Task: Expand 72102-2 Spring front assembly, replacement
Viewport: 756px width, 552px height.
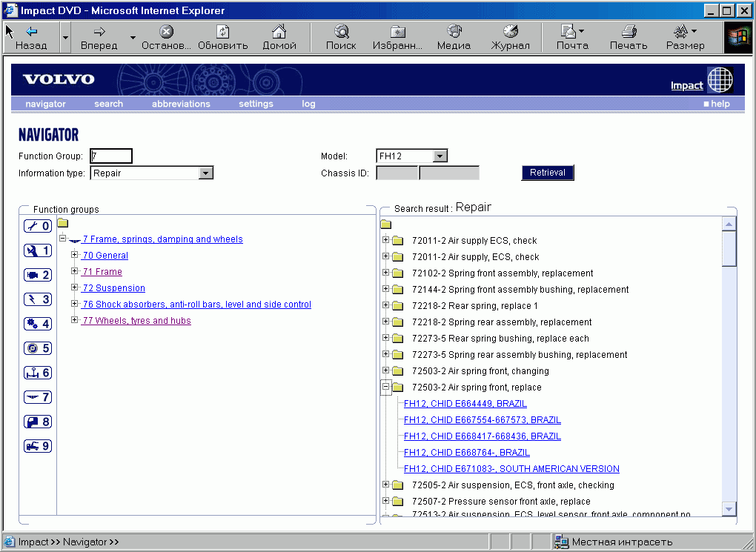Action: (385, 273)
